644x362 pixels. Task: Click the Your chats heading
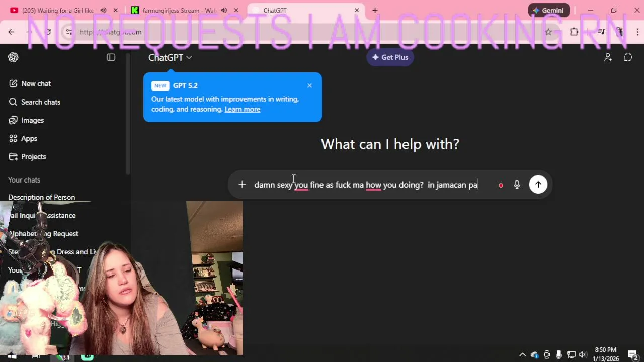coord(24,180)
